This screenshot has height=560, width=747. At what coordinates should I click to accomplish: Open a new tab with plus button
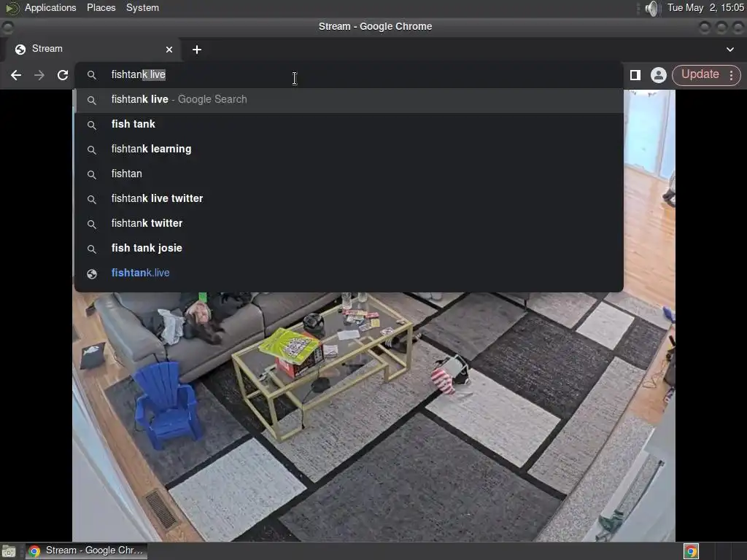197,50
